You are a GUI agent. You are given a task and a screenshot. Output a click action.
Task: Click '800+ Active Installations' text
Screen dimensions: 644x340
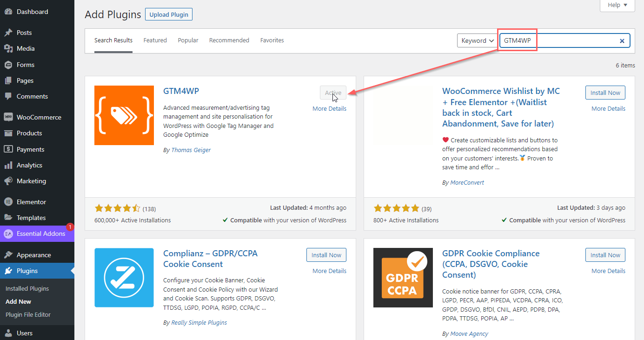pyautogui.click(x=406, y=220)
